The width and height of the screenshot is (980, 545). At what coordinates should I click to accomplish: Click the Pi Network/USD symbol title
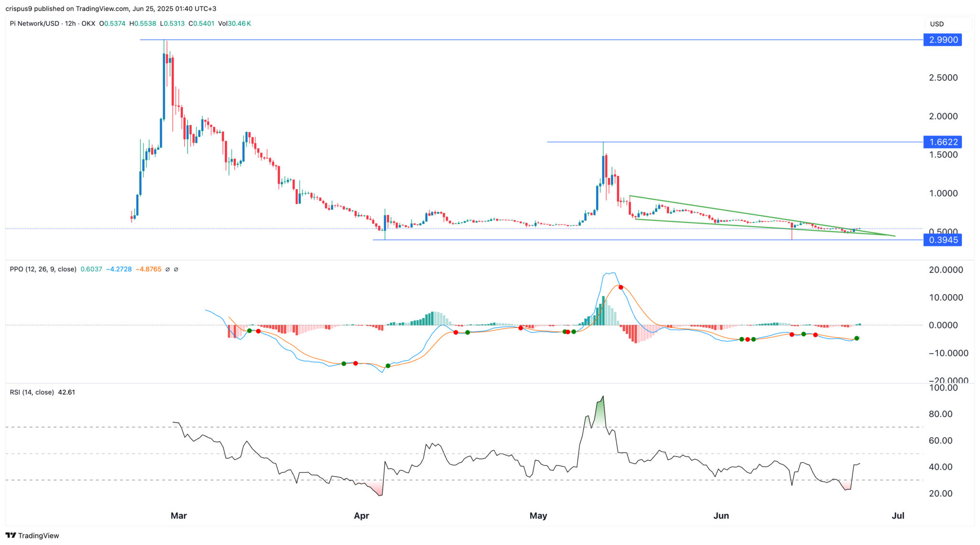tap(34, 23)
